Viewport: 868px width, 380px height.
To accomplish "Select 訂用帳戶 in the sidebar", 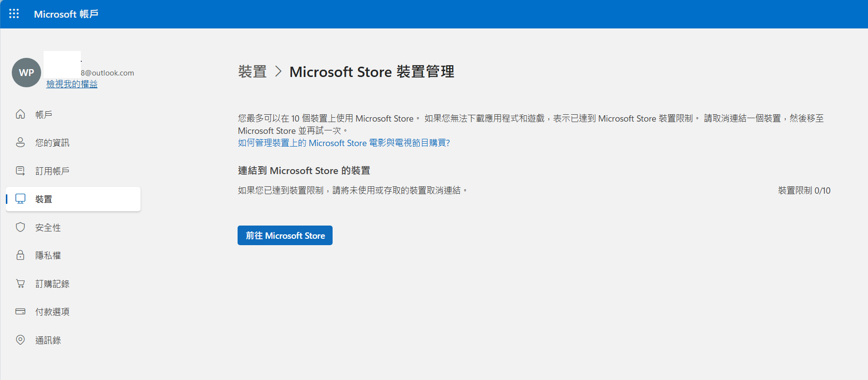I will [x=73, y=171].
